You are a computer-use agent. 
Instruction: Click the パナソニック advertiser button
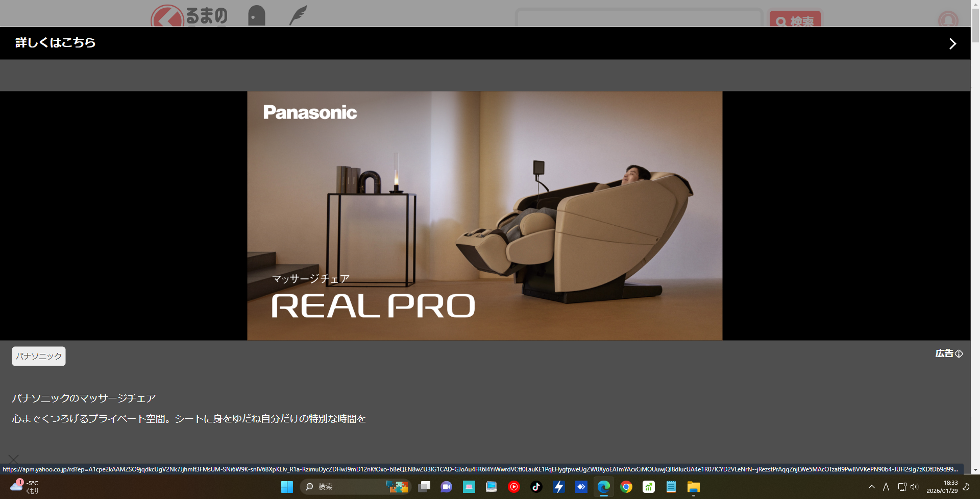39,356
